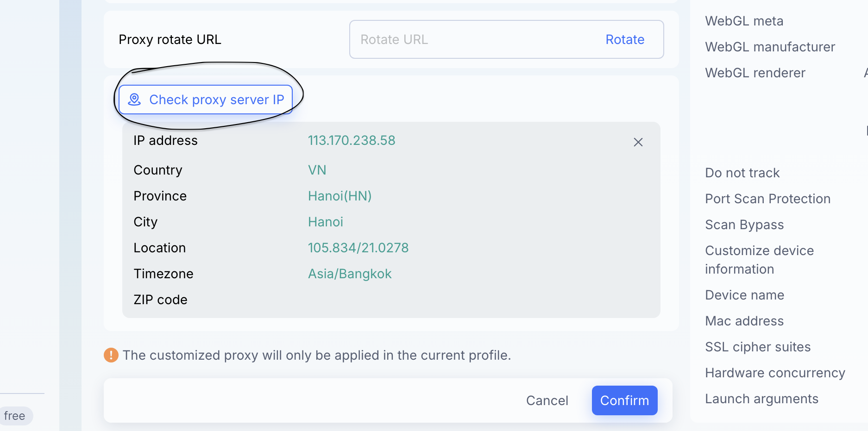
Task: Click the location pin icon on proxy check button
Action: [x=134, y=100]
